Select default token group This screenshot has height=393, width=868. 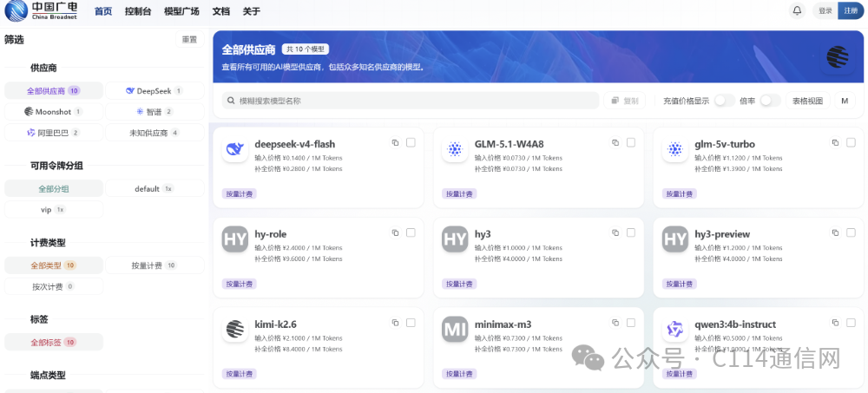point(155,189)
